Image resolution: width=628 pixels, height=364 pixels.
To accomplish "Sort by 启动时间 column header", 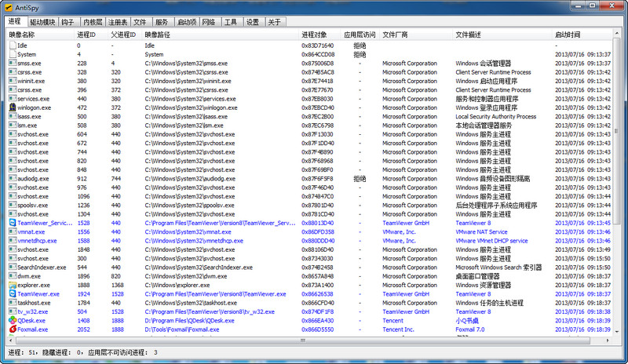I will point(582,35).
